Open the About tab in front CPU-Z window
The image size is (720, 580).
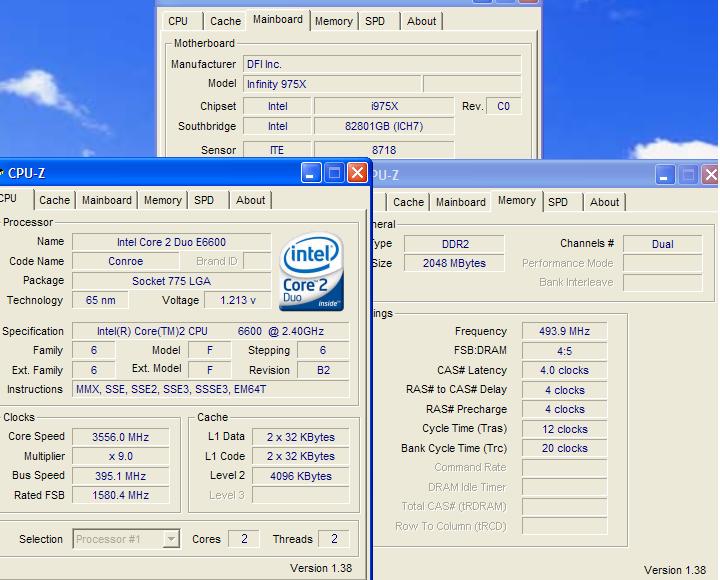[250, 200]
